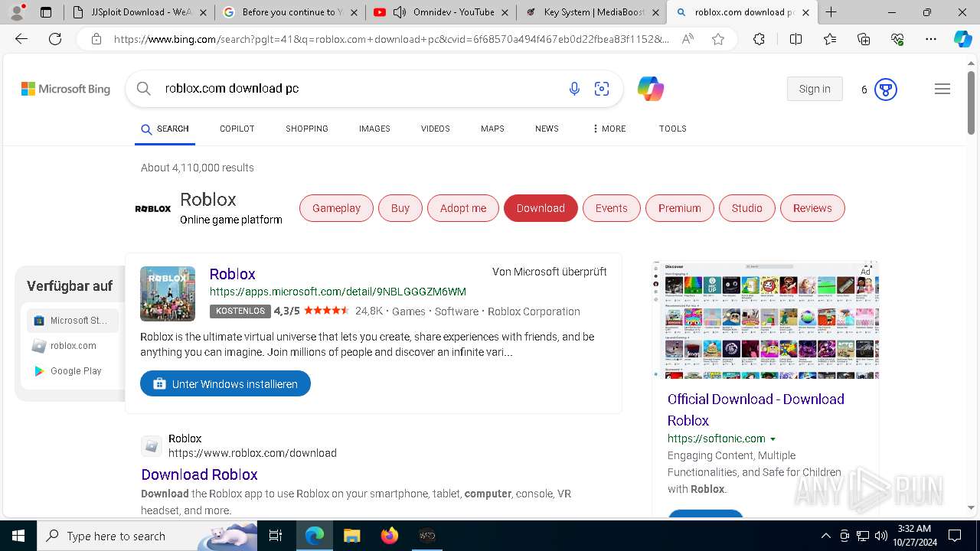The height and width of the screenshot is (551, 980).
Task: Mute the Omnidev YouTube tab speaker icon
Action: click(x=399, y=12)
